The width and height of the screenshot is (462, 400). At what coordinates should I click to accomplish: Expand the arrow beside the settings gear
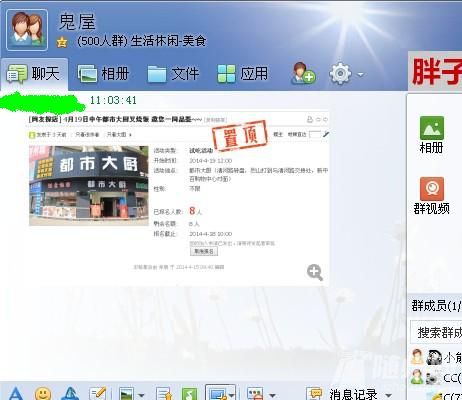click(x=360, y=75)
